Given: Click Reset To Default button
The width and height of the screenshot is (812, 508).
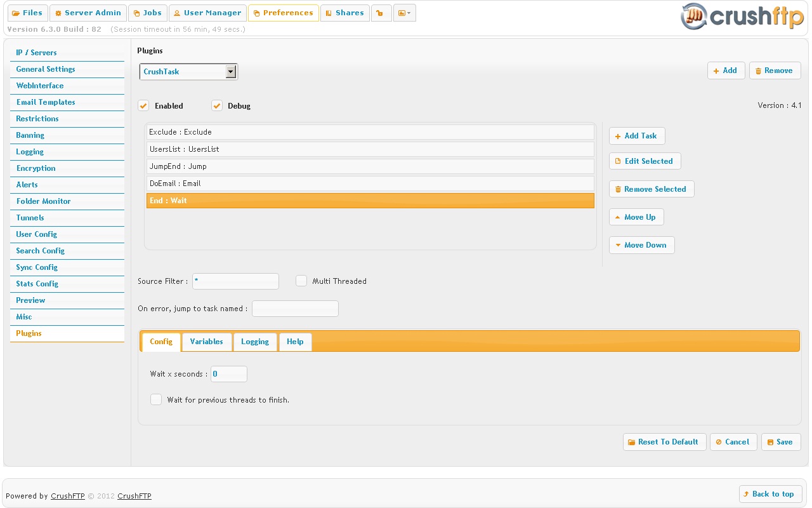Looking at the screenshot, I should coord(664,442).
